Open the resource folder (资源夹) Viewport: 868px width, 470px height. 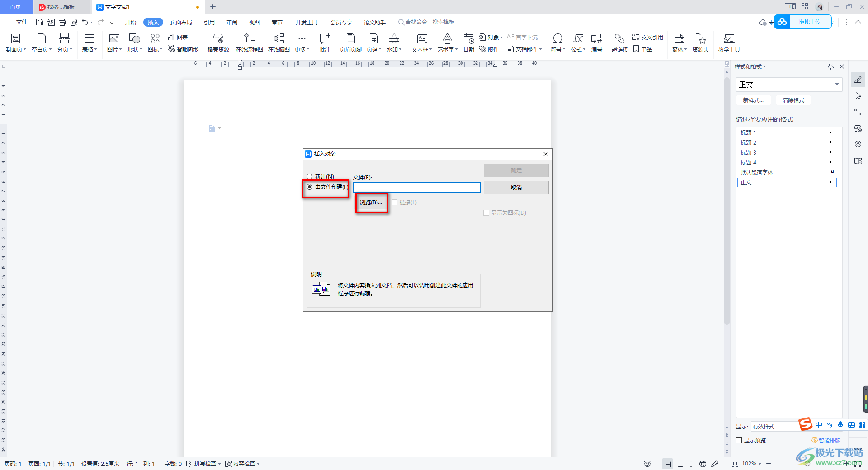point(700,43)
